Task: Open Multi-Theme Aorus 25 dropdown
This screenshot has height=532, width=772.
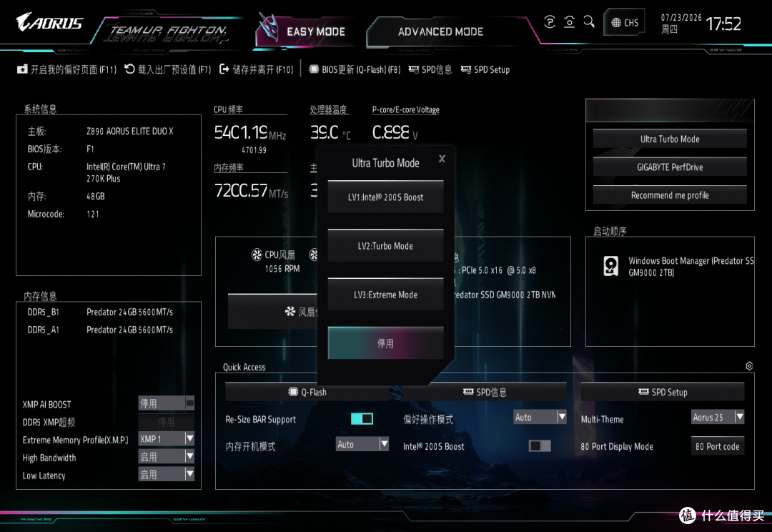Action: click(718, 417)
